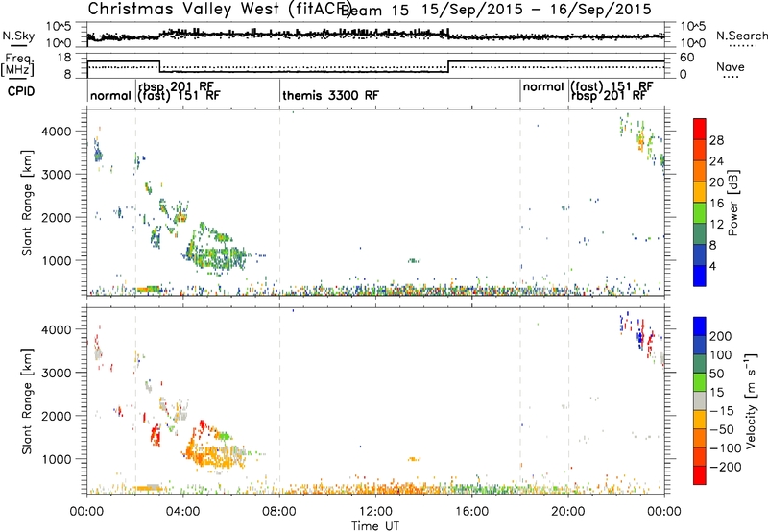Click the '4' tick on the Power colorbar
This screenshot has height=532, width=768.
point(712,266)
